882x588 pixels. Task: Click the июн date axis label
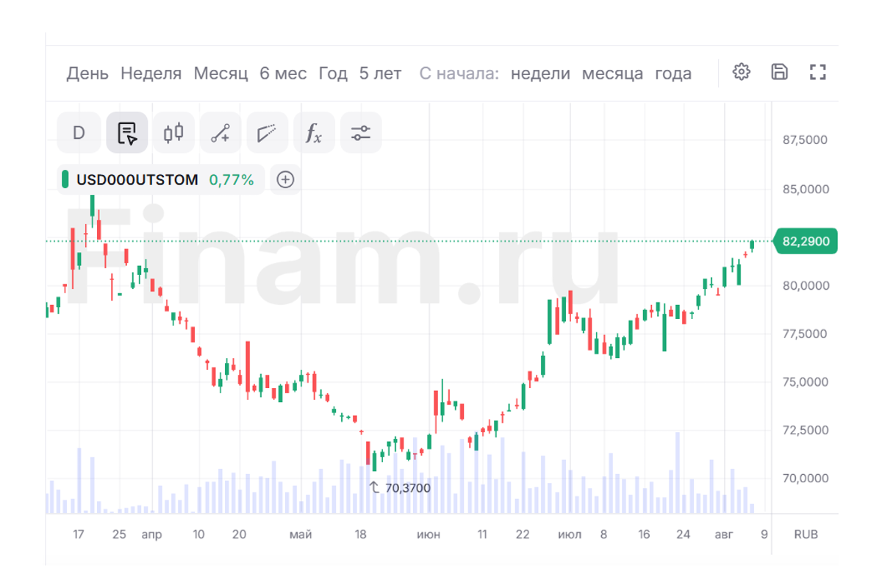click(429, 534)
